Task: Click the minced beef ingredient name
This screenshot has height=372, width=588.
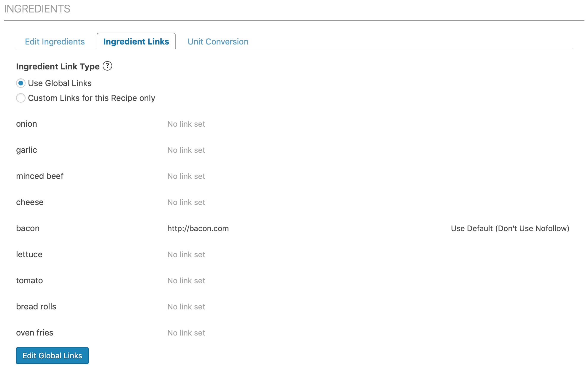Action: (x=40, y=176)
